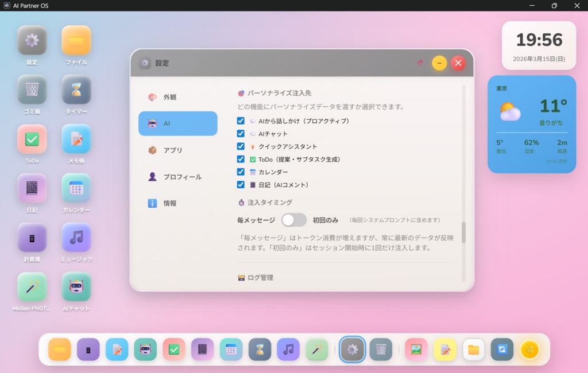Launch 計算機 from the dock

[x=88, y=349]
